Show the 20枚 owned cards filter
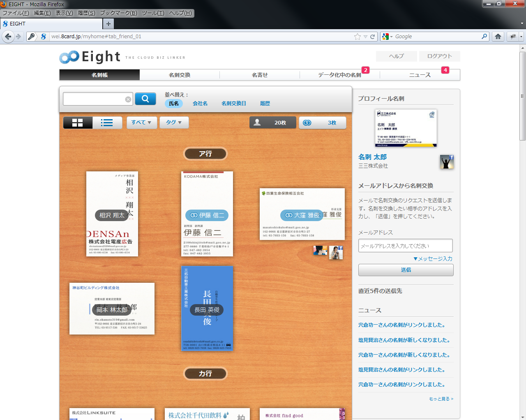 pyautogui.click(x=273, y=122)
